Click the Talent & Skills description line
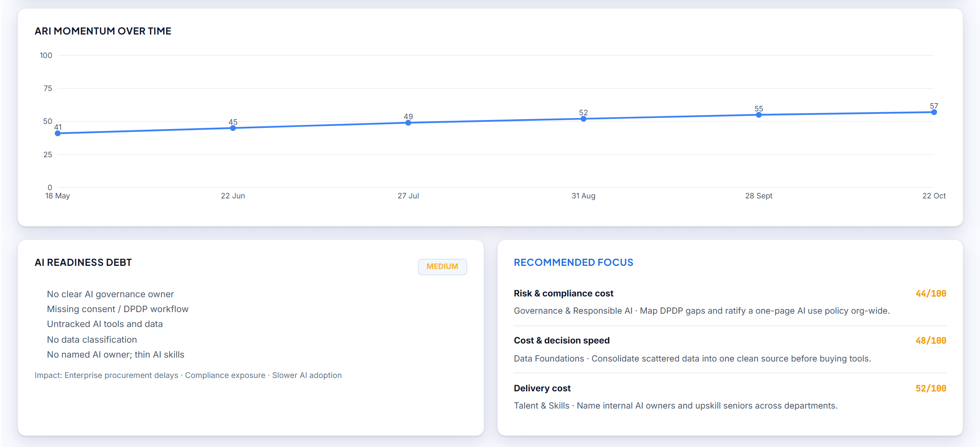Screen dimensions: 980x447 pos(675,405)
